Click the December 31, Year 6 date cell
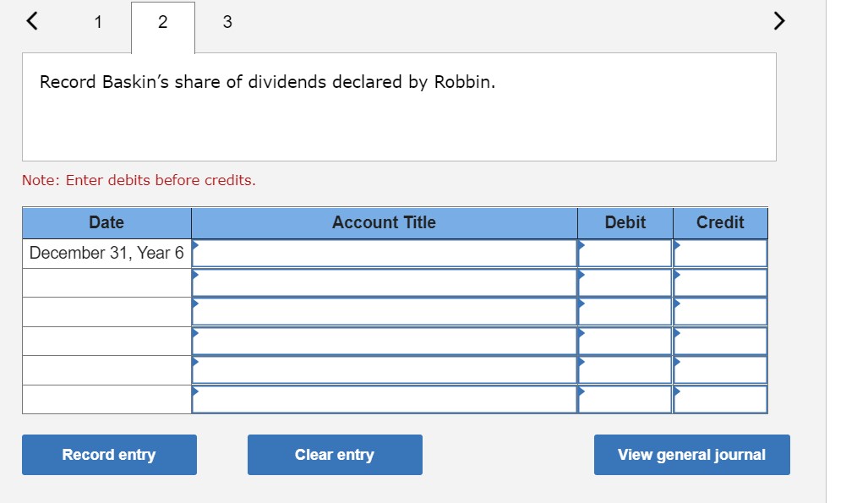868x503 pixels. [x=106, y=253]
